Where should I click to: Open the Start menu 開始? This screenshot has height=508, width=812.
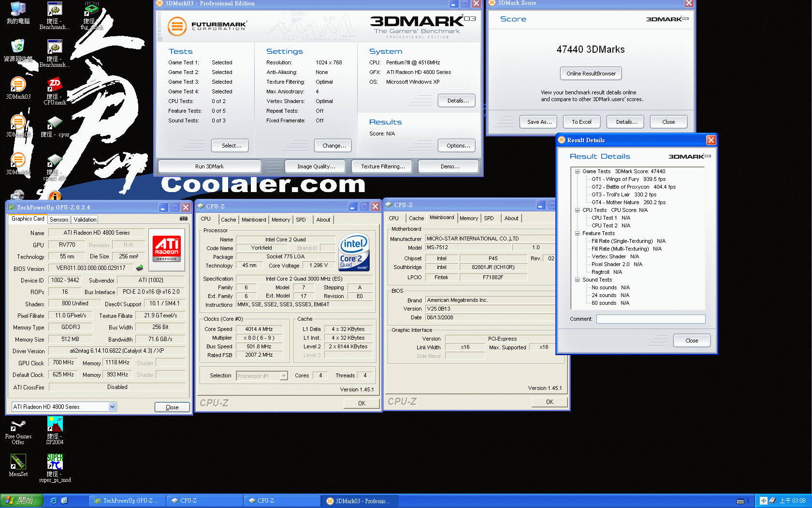tap(22, 501)
